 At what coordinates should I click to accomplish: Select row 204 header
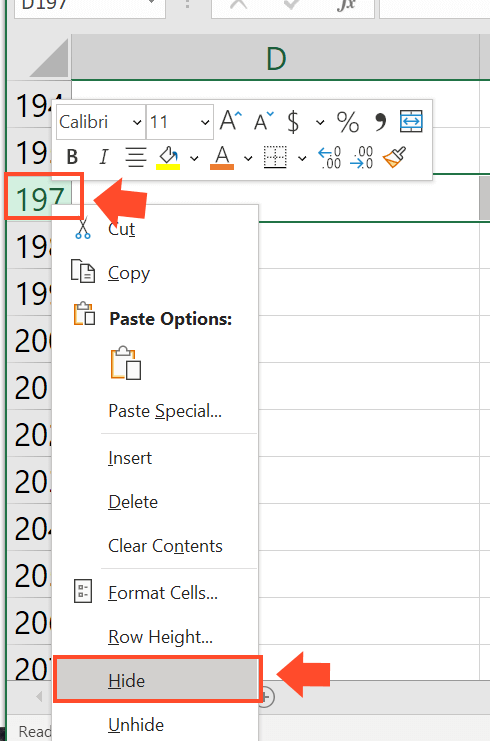pyautogui.click(x=30, y=527)
